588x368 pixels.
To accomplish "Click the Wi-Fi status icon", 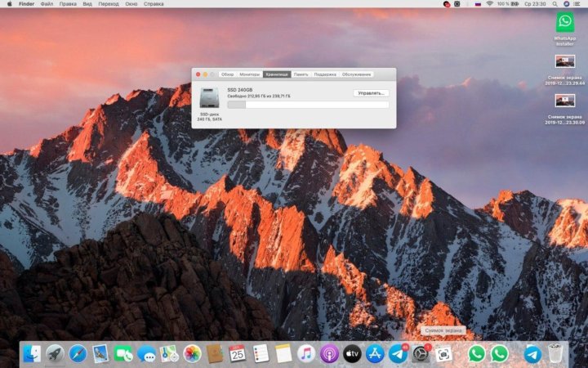I will tap(490, 4).
